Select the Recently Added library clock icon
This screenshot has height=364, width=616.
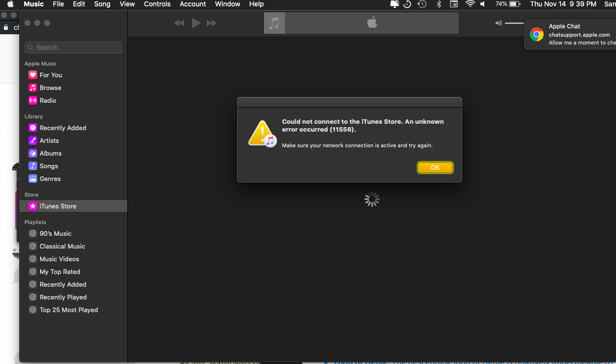coord(33,128)
